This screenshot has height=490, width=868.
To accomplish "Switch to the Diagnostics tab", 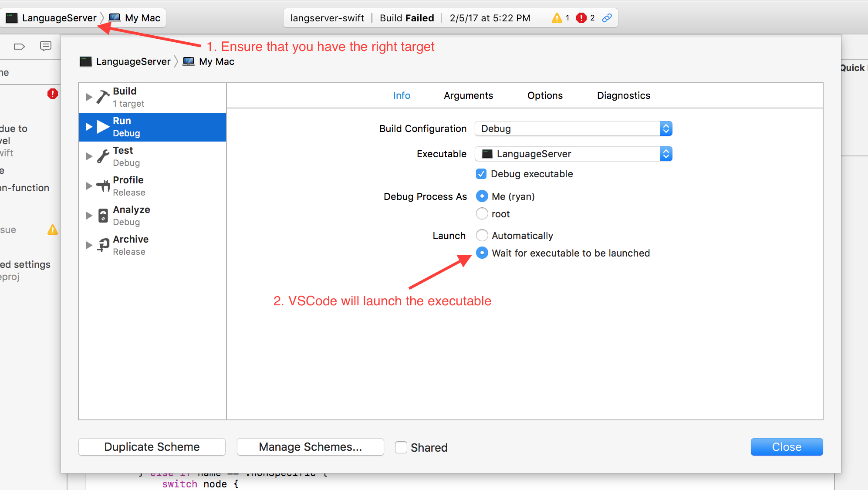I will pos(623,95).
